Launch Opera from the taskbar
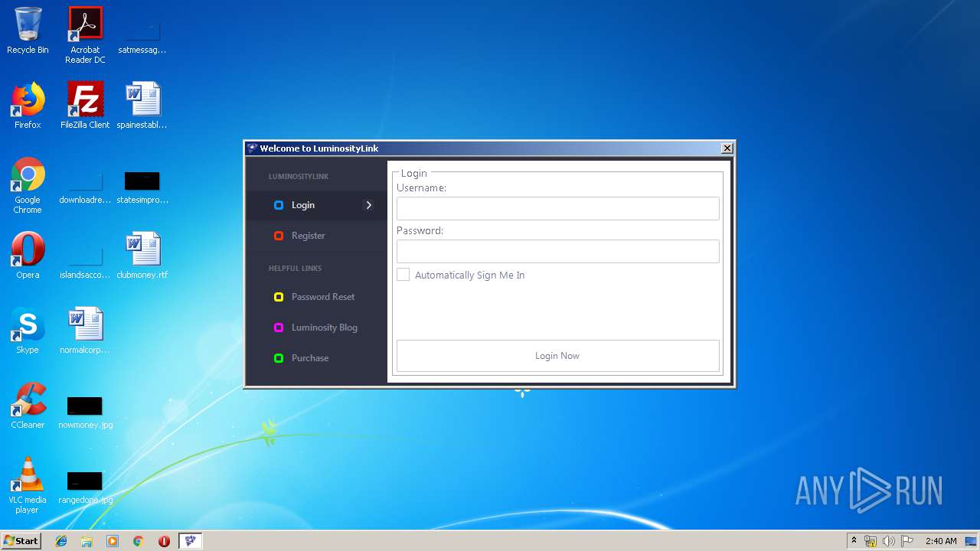980x551 pixels. click(x=164, y=541)
